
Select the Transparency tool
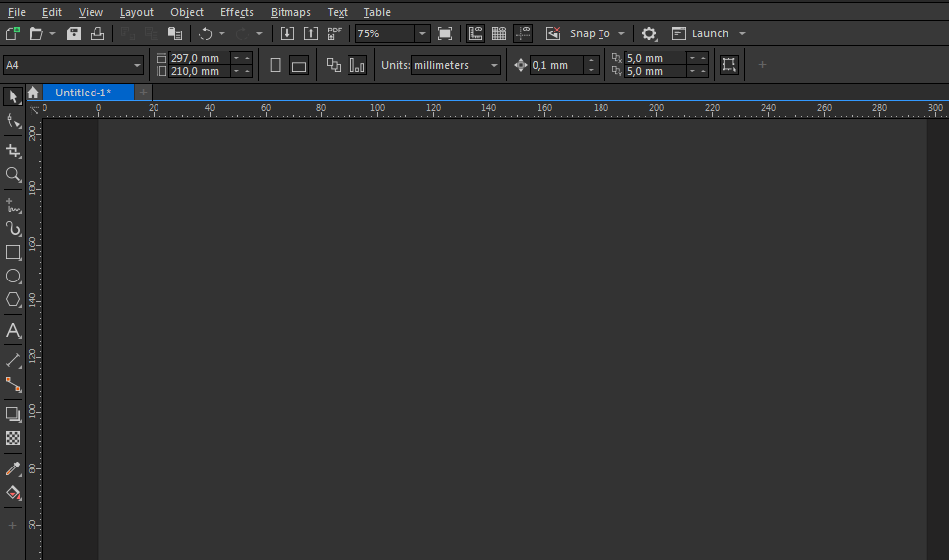point(13,438)
